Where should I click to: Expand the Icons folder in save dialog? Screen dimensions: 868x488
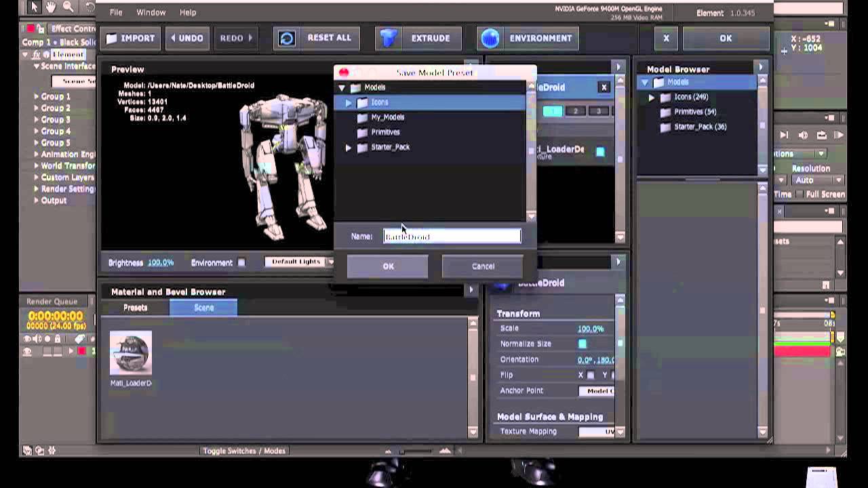[x=349, y=102]
